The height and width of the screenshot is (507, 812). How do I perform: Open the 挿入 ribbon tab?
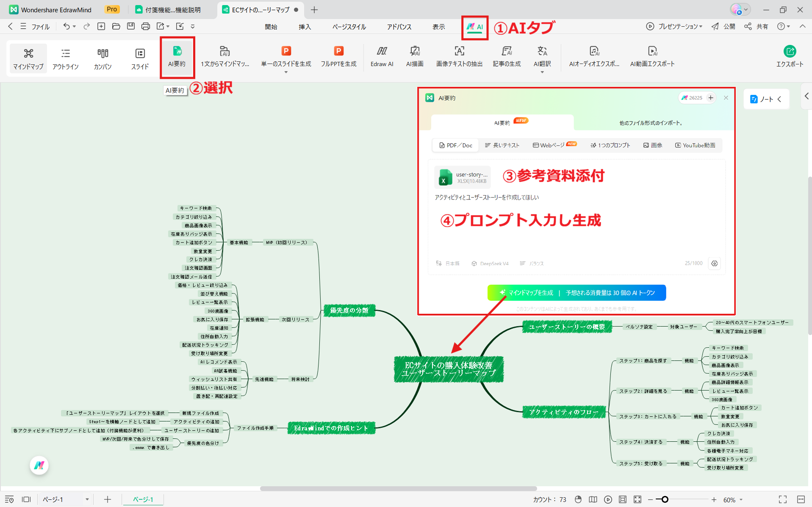tap(305, 27)
